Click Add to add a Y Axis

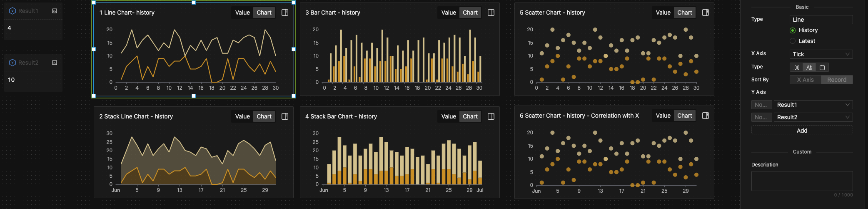click(x=802, y=131)
